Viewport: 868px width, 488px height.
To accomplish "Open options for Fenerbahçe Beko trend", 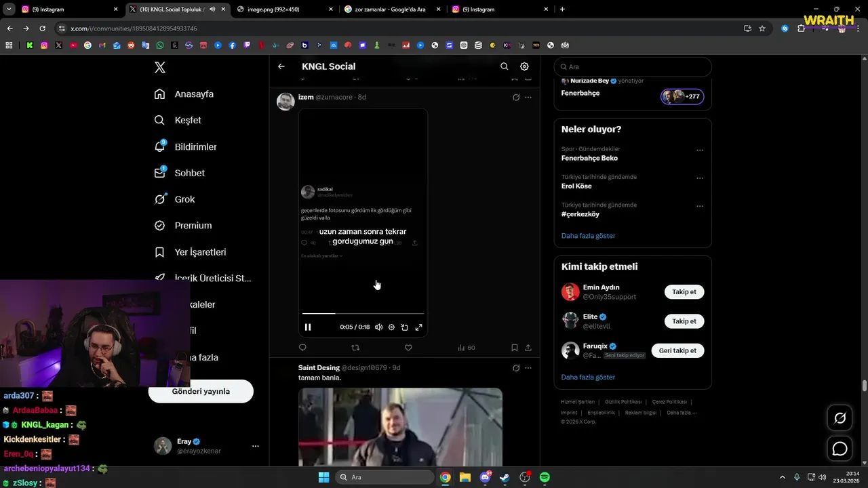I will [700, 150].
